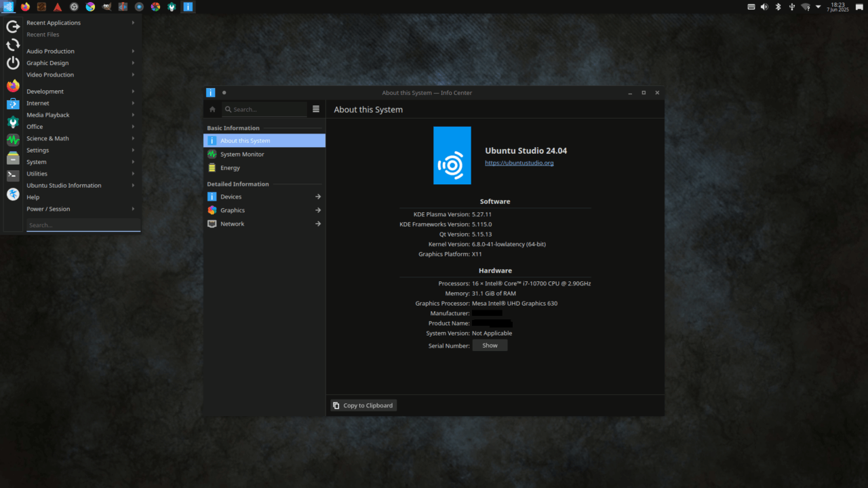This screenshot has height=488, width=868.
Task: Launch GIMP from the top panel
Action: (x=106, y=7)
